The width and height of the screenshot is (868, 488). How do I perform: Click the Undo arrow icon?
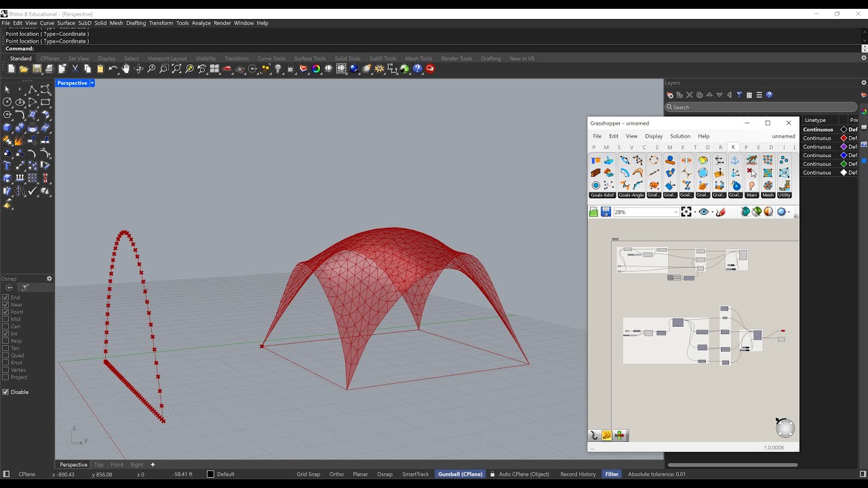[113, 68]
